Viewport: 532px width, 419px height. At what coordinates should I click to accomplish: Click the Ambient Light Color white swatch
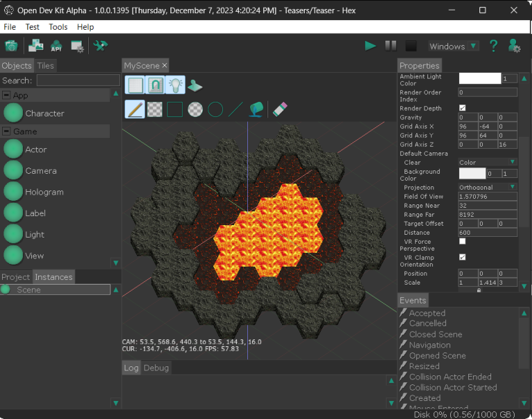[479, 79]
